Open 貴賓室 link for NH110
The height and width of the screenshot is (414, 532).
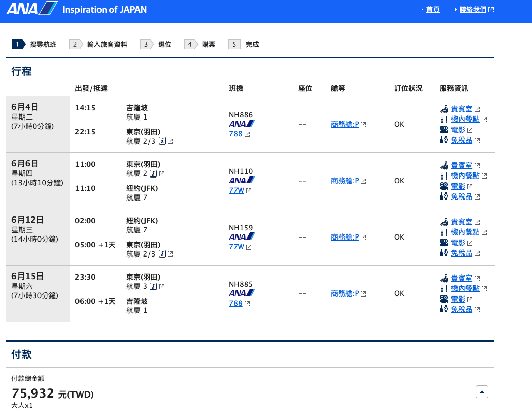(461, 165)
